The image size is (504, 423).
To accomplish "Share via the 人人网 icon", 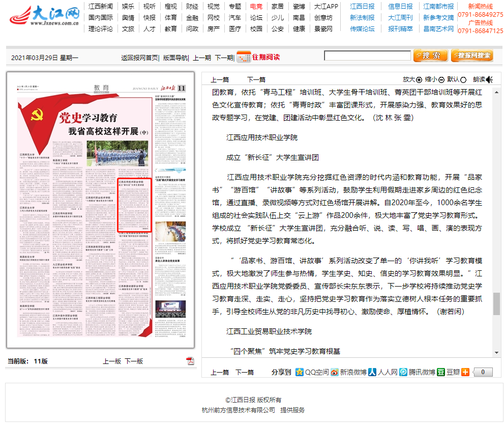I will tap(372, 372).
